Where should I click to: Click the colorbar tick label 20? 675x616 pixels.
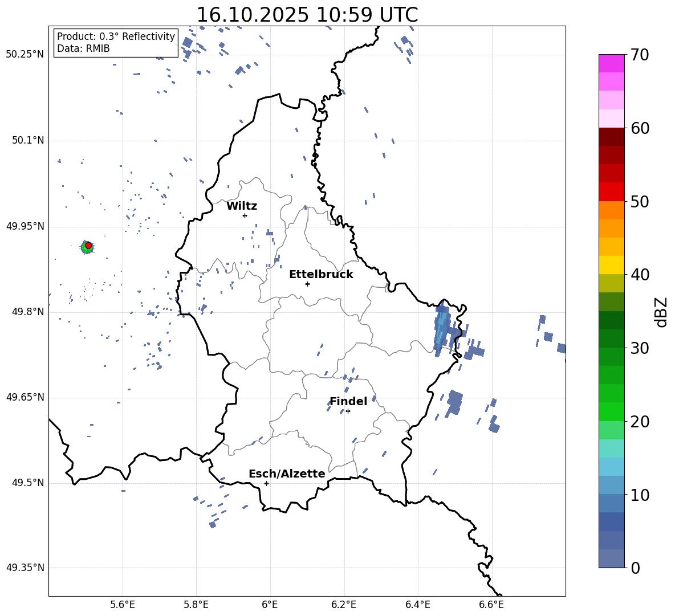pos(639,422)
